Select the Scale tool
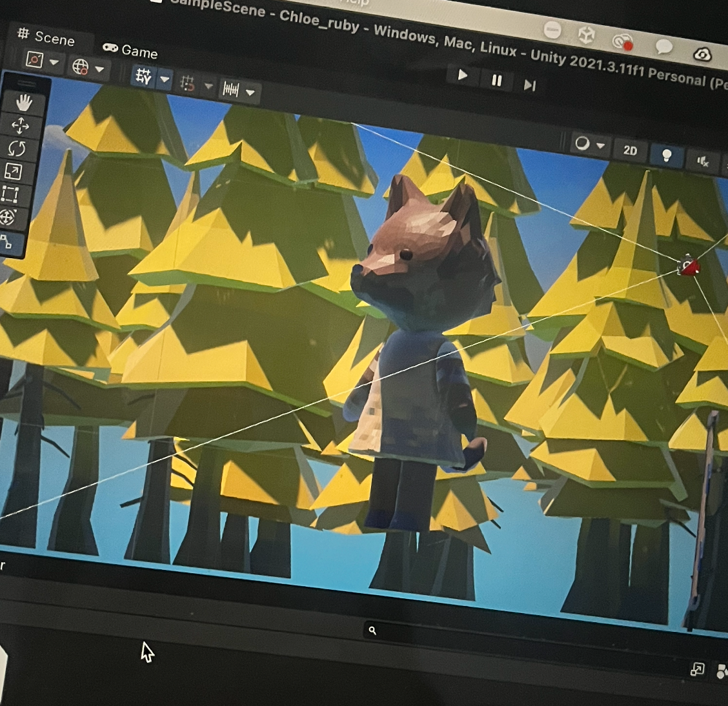The width and height of the screenshot is (728, 706). tap(13, 171)
